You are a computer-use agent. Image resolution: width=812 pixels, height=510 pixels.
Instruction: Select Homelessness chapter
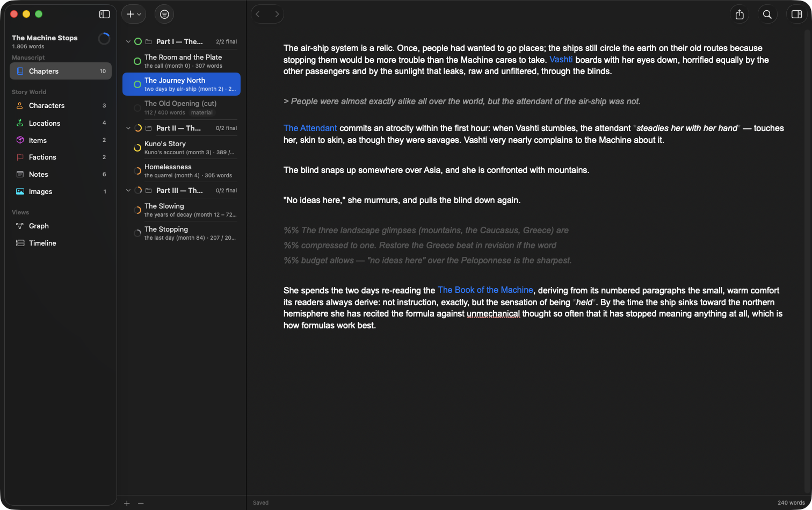[x=182, y=171]
